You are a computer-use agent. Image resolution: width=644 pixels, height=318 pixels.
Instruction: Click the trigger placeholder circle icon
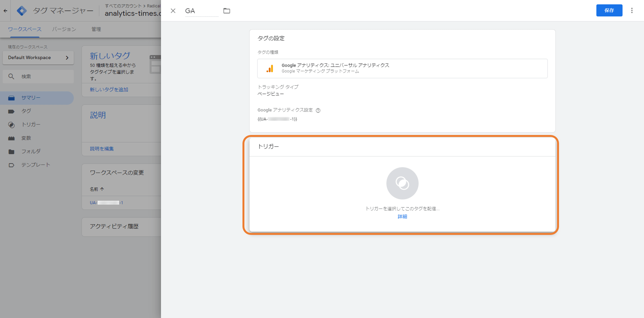pyautogui.click(x=402, y=183)
